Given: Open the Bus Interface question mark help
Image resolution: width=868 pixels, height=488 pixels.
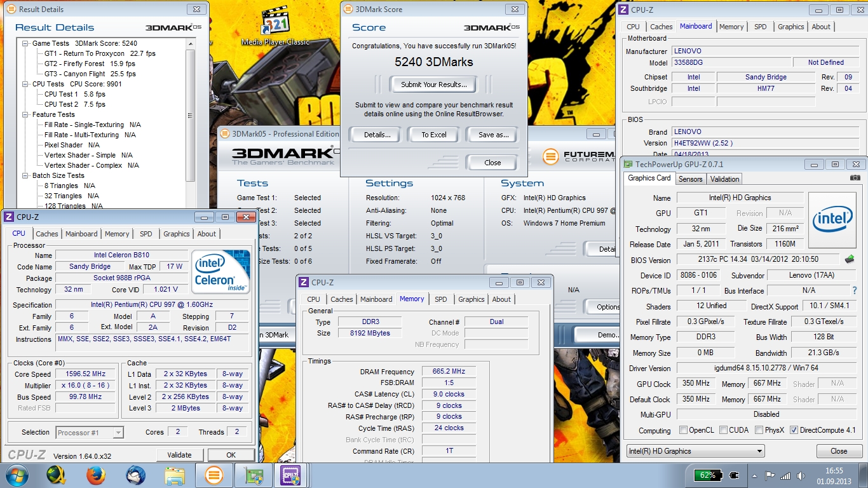Looking at the screenshot, I should pyautogui.click(x=854, y=290).
